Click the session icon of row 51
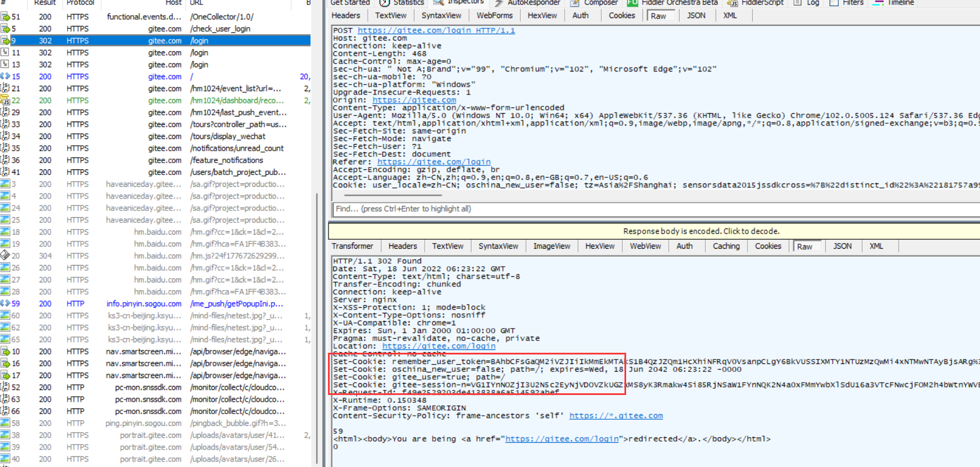The width and height of the screenshot is (980, 467). pyautogui.click(x=6, y=17)
